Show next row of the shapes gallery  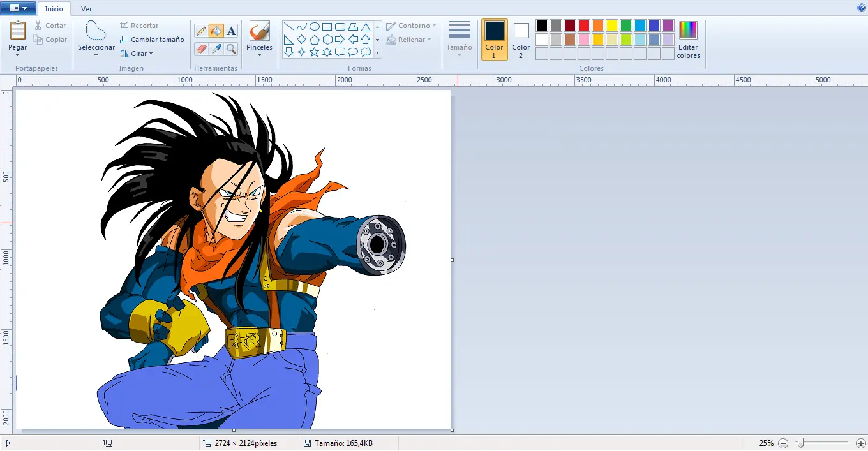click(x=377, y=40)
